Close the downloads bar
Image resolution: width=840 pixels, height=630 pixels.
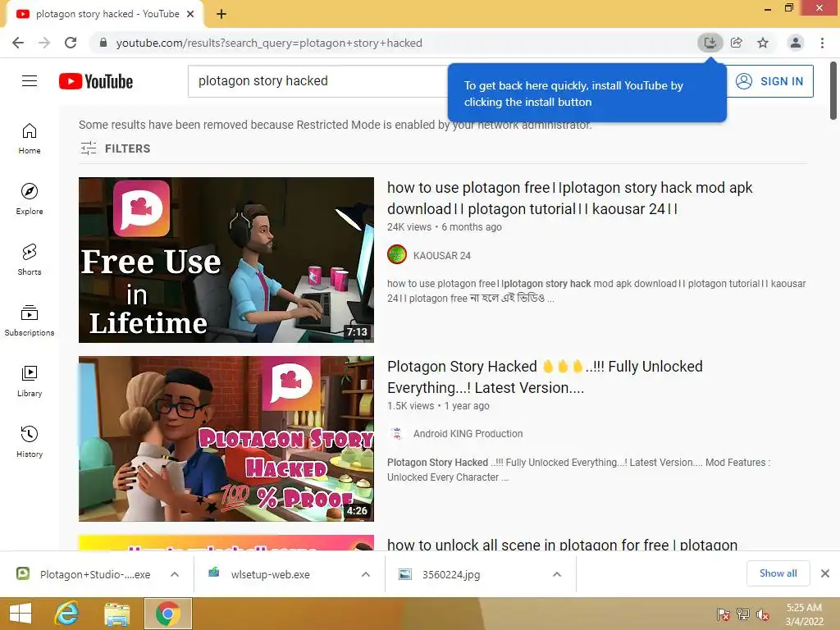point(825,573)
